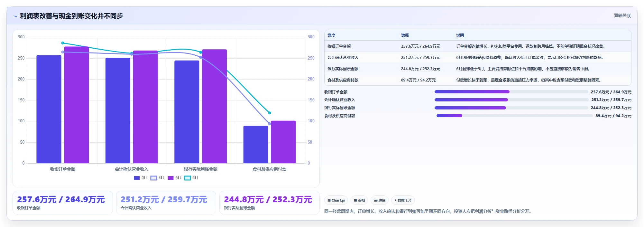
Task: Toggle the 4月 legend item
Action: point(157,178)
